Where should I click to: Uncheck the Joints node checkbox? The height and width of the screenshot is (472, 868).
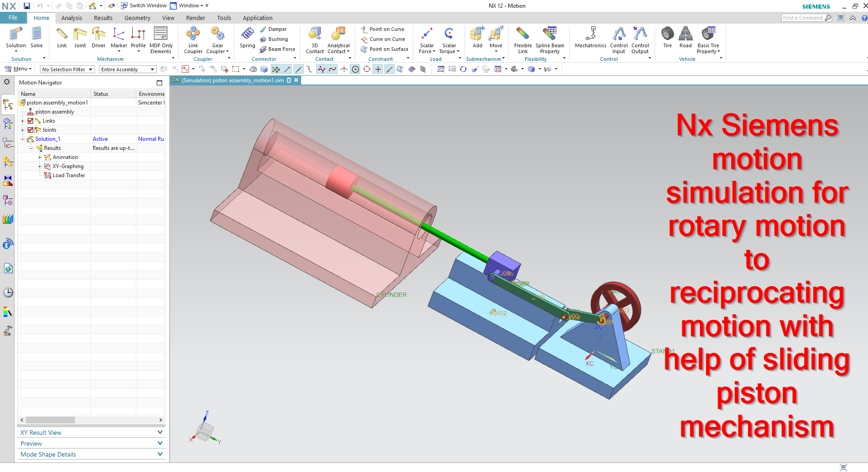tap(30, 130)
